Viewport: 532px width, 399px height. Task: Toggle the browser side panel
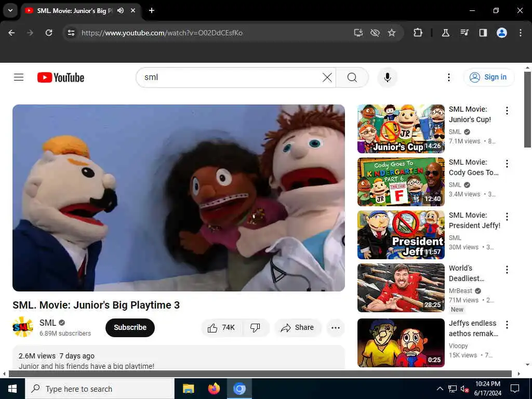pyautogui.click(x=483, y=33)
